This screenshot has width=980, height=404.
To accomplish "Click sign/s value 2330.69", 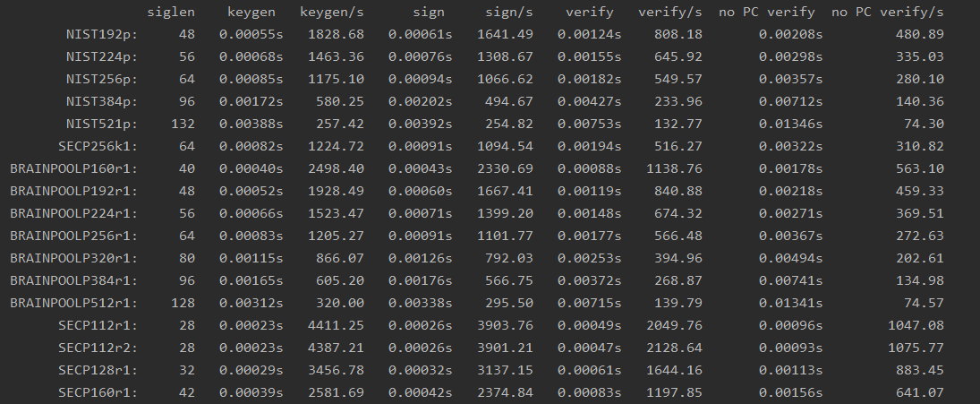I will (506, 168).
